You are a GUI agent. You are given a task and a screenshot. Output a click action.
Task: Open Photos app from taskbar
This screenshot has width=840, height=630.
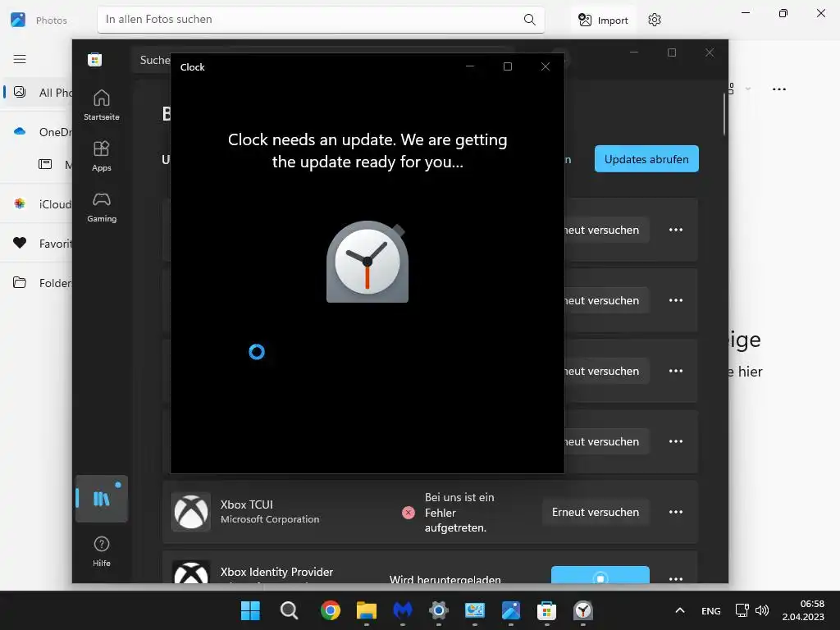click(x=510, y=610)
